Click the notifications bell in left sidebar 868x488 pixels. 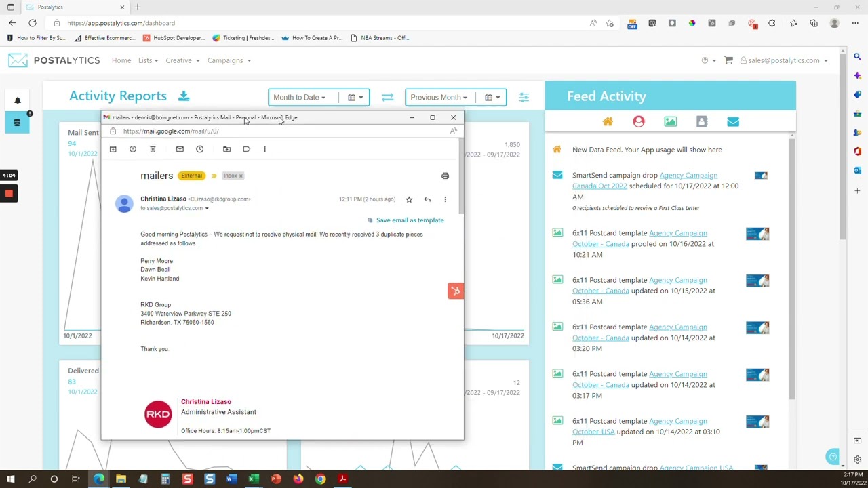click(x=18, y=100)
